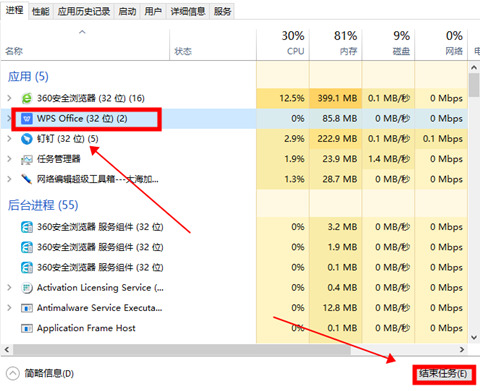Click the 23.9 MB memory cell
This screenshot has width=480, height=391.
pos(335,159)
